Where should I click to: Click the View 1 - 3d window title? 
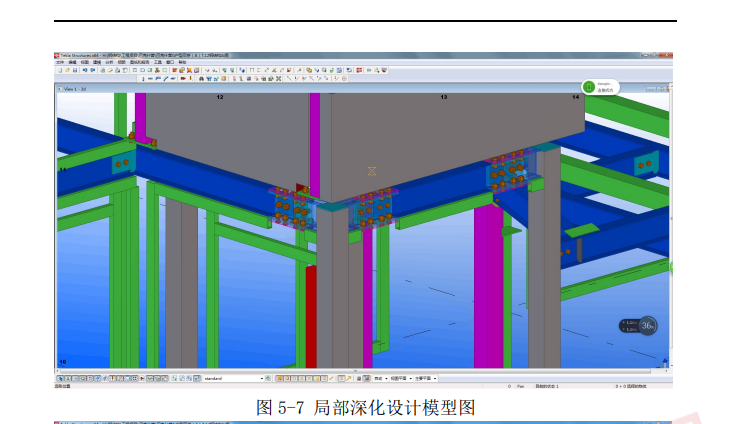pyautogui.click(x=72, y=87)
